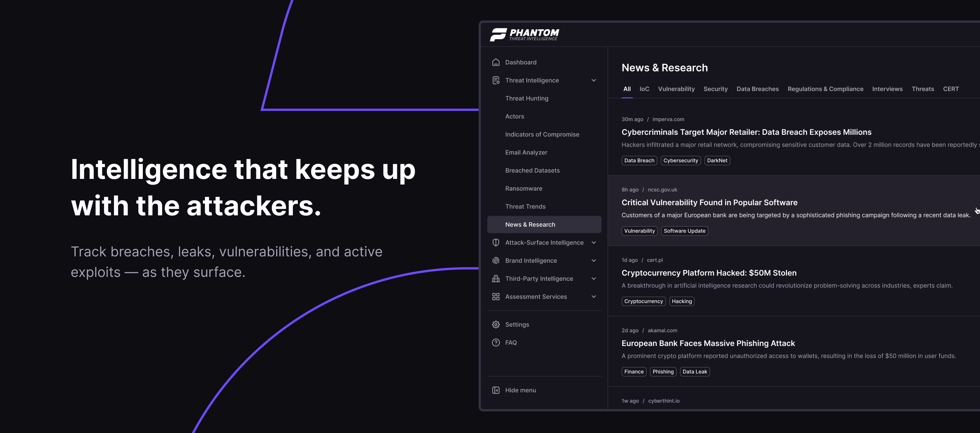Click the Third-Party Intelligence building icon
Screen dimensions: 980x433
[x=496, y=278]
